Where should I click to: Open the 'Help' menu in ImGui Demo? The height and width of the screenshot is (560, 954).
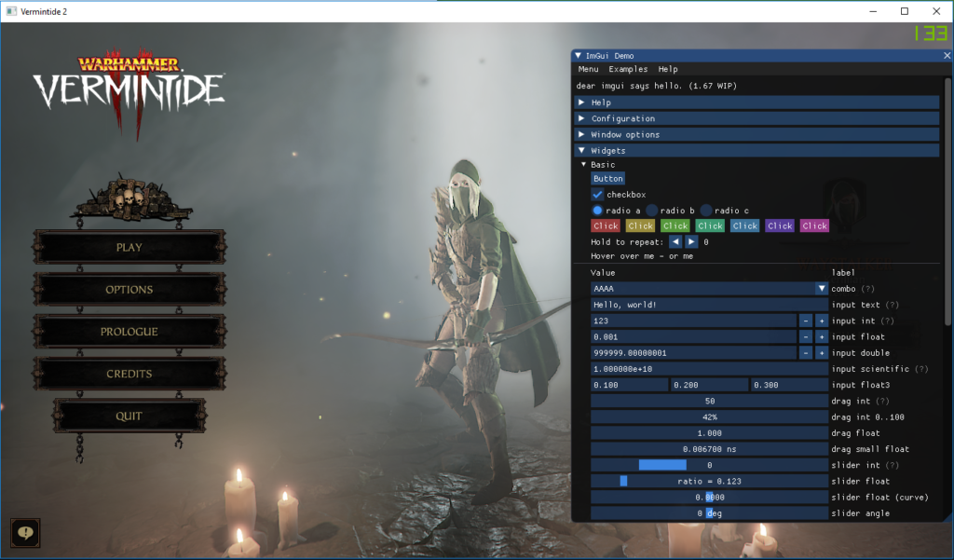(x=666, y=69)
